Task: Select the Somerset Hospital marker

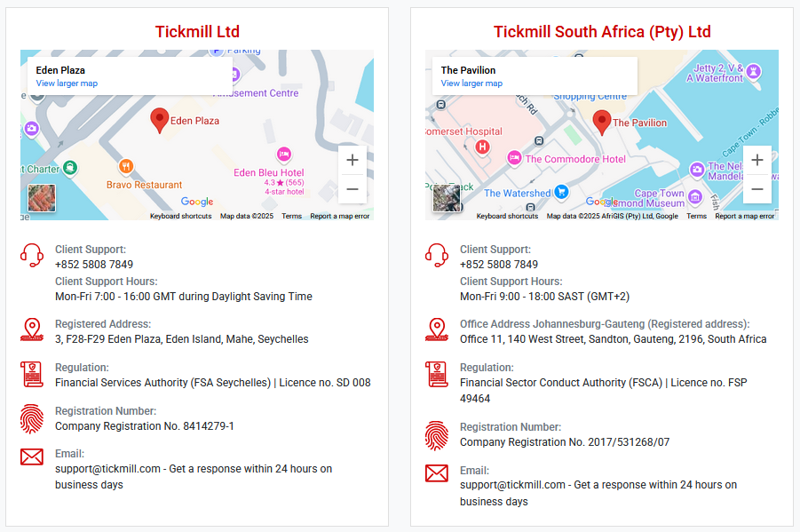Action: pyautogui.click(x=482, y=147)
